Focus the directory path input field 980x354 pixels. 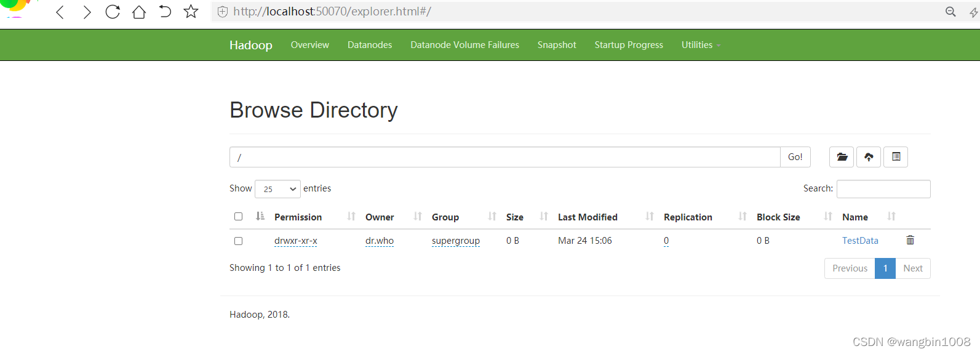coord(505,157)
